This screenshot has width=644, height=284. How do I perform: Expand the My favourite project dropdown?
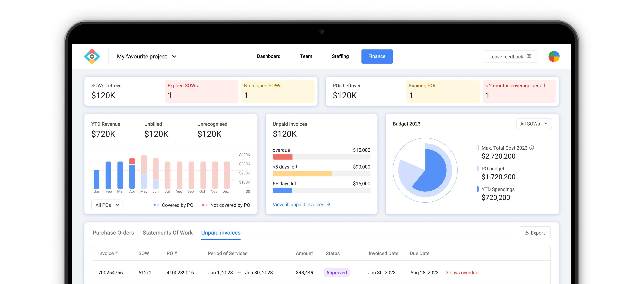coord(147,56)
